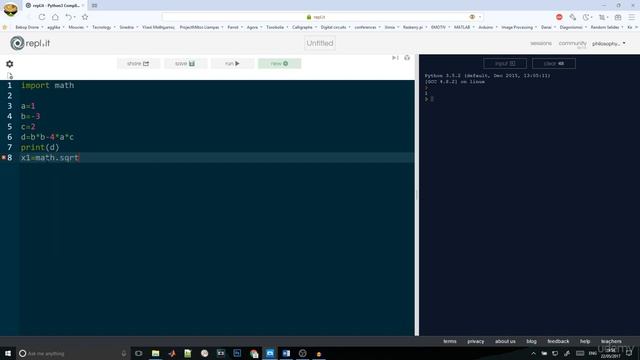Click the console prompt cursor

(x=432, y=99)
